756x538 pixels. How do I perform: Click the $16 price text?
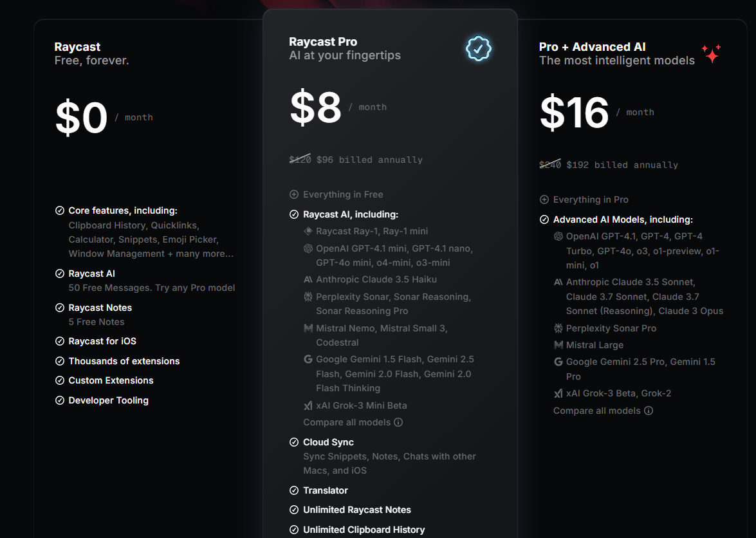(x=574, y=113)
